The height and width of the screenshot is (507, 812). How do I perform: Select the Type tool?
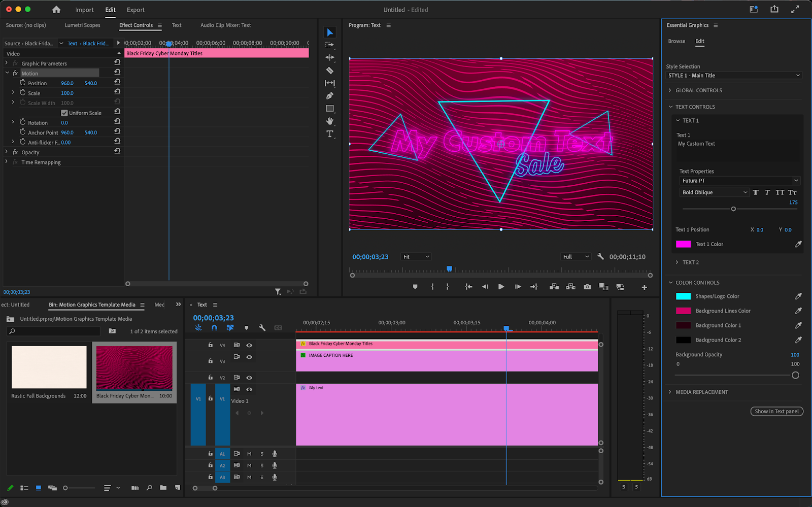(x=329, y=133)
